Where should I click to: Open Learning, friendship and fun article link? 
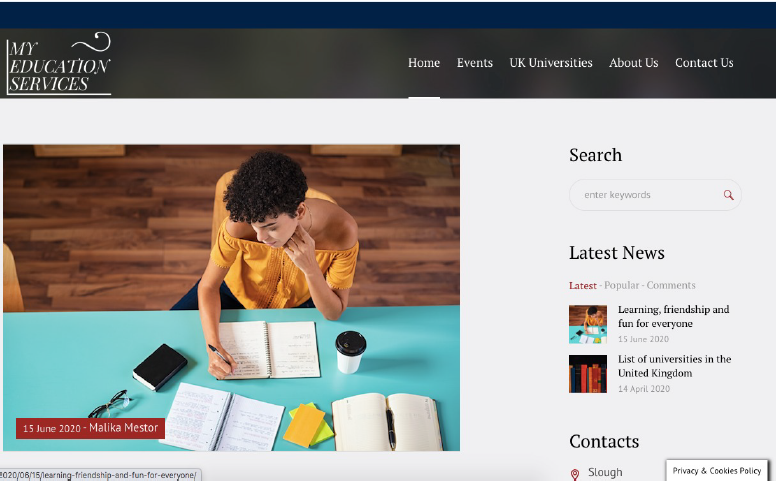tap(674, 316)
